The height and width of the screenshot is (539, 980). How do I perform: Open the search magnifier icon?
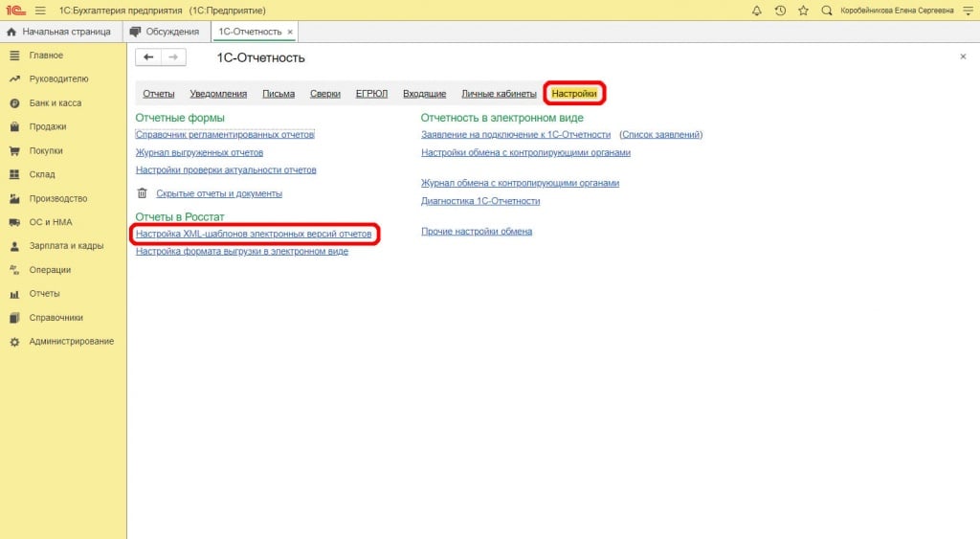click(x=826, y=11)
